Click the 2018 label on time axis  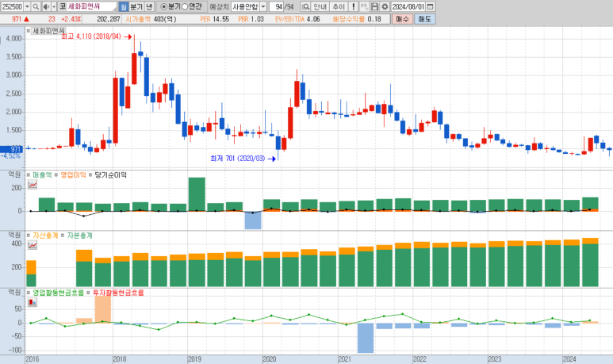click(x=120, y=359)
